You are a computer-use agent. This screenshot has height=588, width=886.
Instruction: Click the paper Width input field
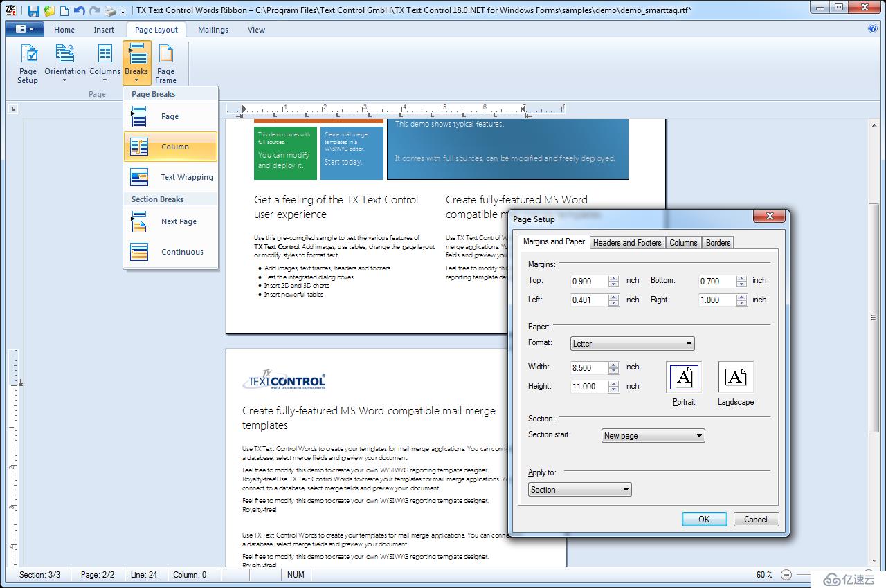pos(589,367)
